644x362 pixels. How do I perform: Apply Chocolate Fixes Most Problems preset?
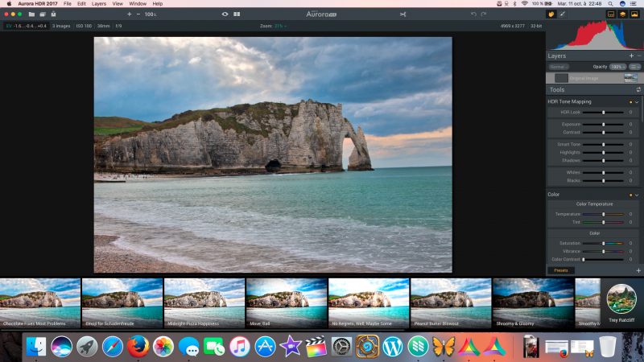pos(40,303)
